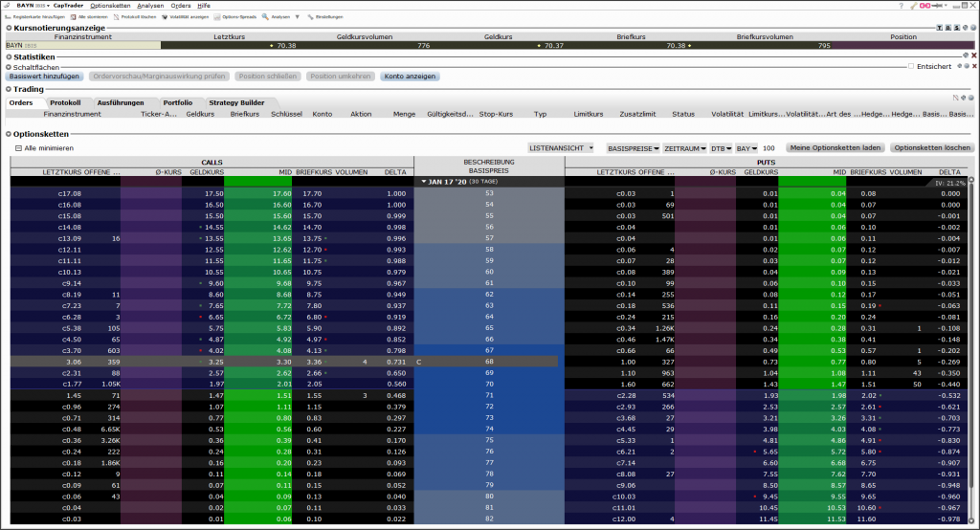The width and height of the screenshot is (980, 530).
Task: Open the Hilfe menu
Action: (204, 6)
